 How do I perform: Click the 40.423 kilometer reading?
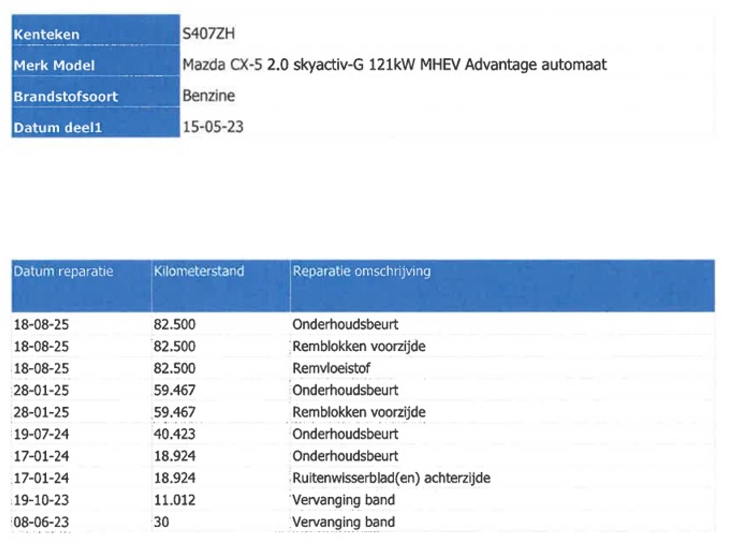point(174,434)
